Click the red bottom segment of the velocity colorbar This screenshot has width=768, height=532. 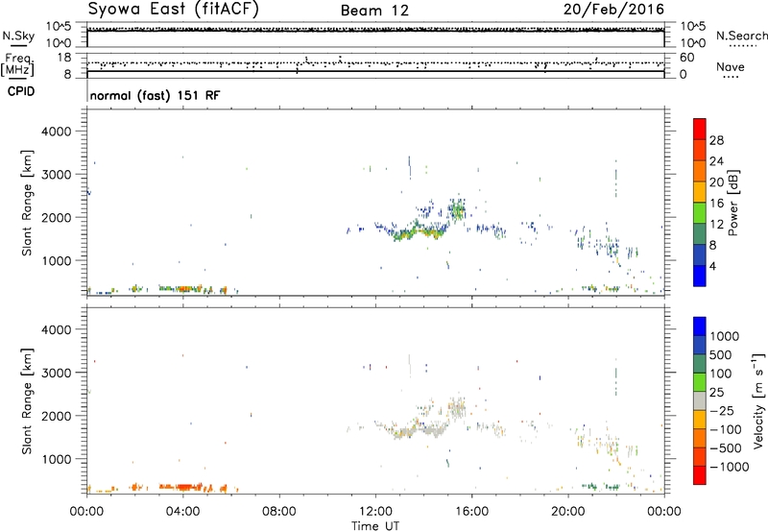pos(700,475)
